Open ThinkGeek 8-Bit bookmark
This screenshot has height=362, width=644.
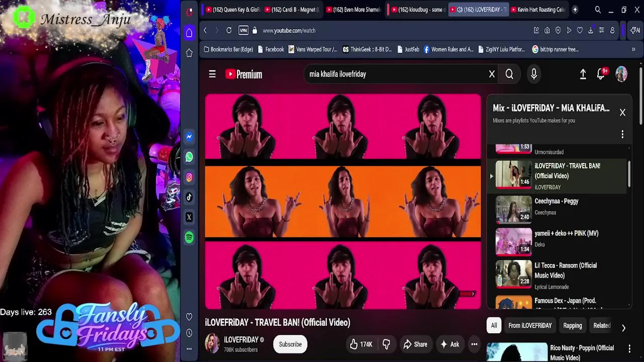click(367, 49)
